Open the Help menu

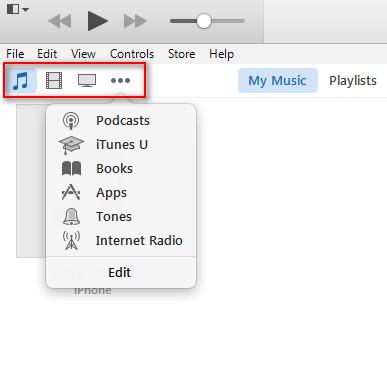(222, 54)
